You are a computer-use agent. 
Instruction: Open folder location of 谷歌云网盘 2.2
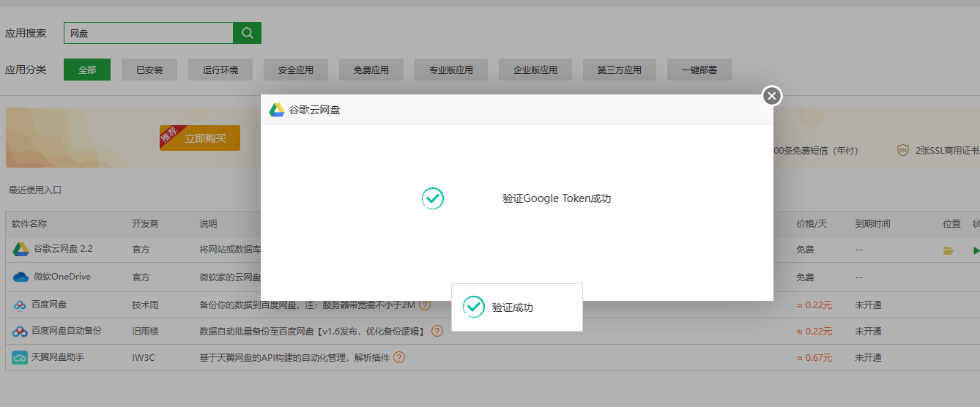tap(949, 250)
